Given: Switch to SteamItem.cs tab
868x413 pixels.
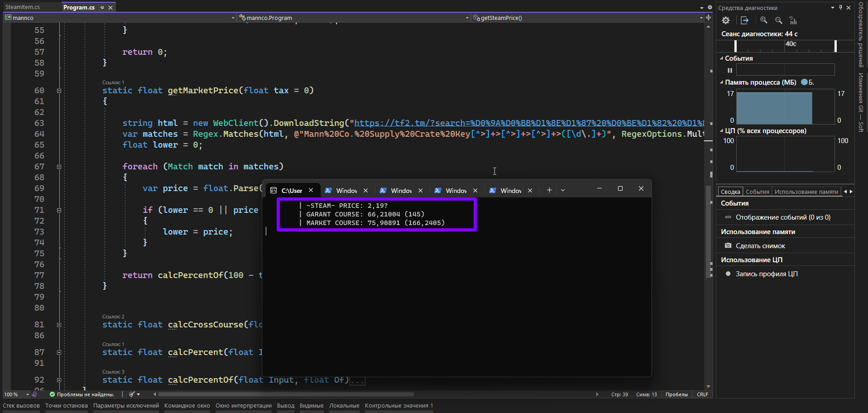Looking at the screenshot, I should click(x=23, y=7).
